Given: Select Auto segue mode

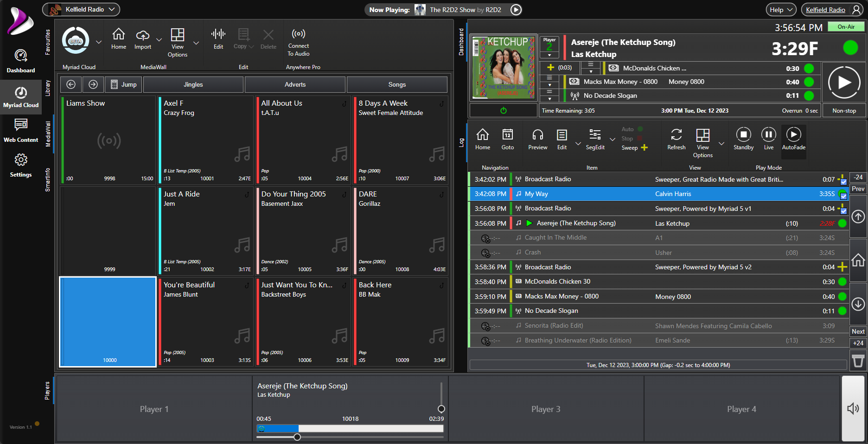Looking at the screenshot, I should [632, 129].
